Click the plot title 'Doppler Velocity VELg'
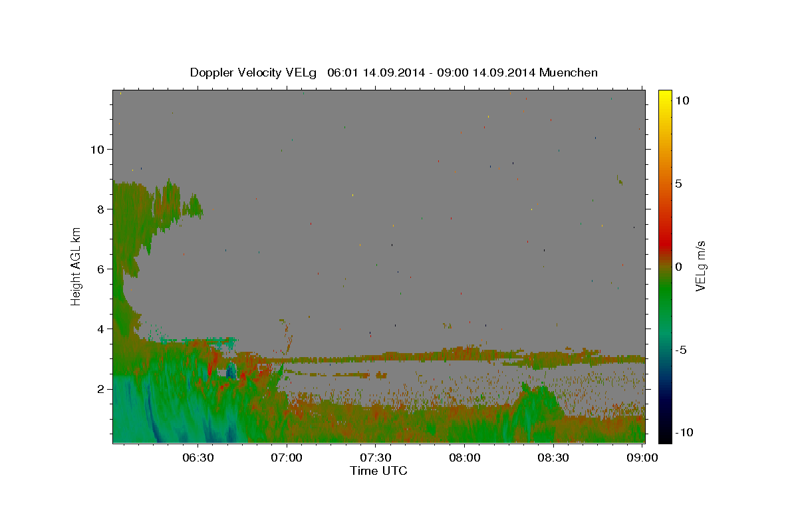798x532 pixels. coord(254,72)
